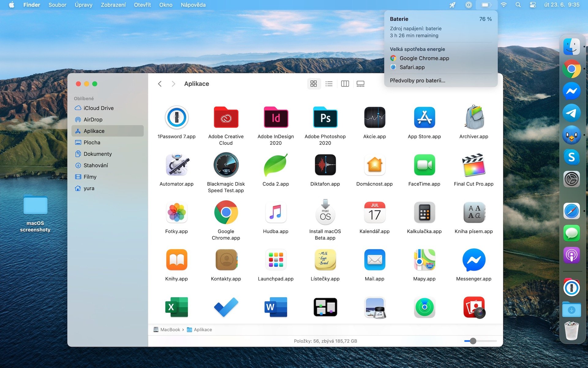
Task: Select Archiver.app icon
Action: (x=474, y=117)
